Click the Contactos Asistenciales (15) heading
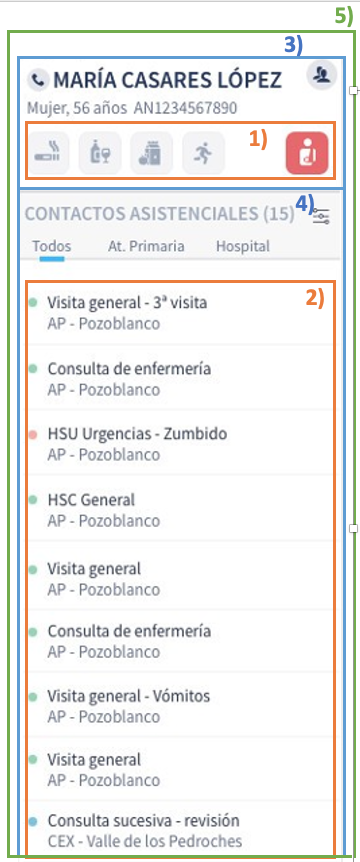The height and width of the screenshot is (862, 360). point(160,214)
